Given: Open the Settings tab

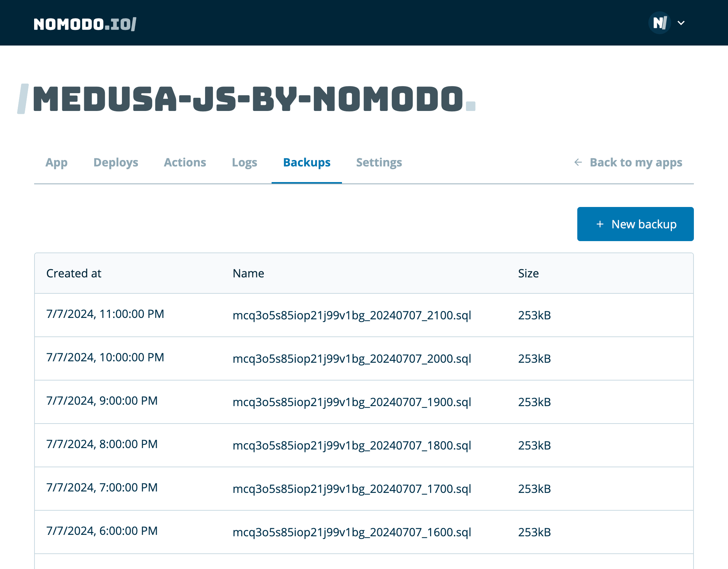Looking at the screenshot, I should tap(379, 163).
